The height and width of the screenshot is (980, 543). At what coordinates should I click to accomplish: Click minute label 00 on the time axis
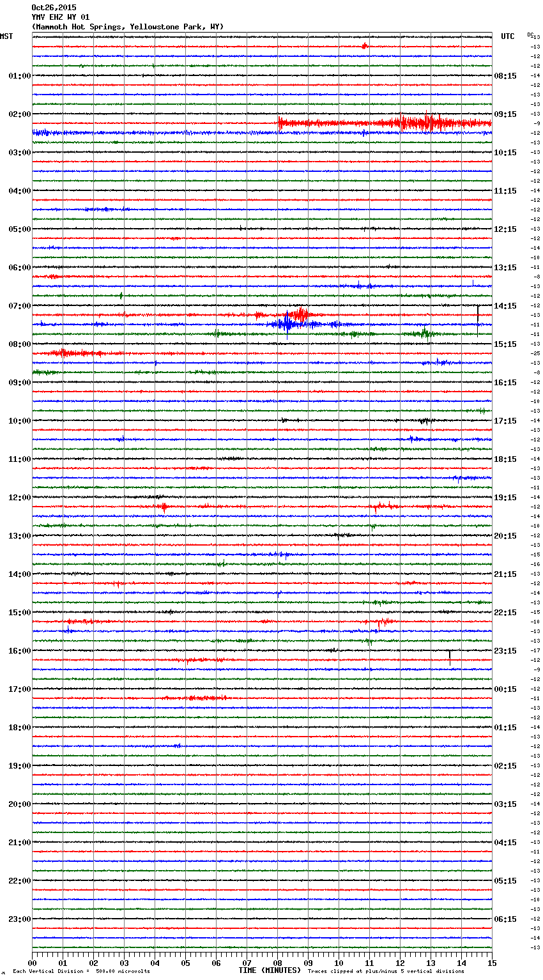tap(33, 963)
